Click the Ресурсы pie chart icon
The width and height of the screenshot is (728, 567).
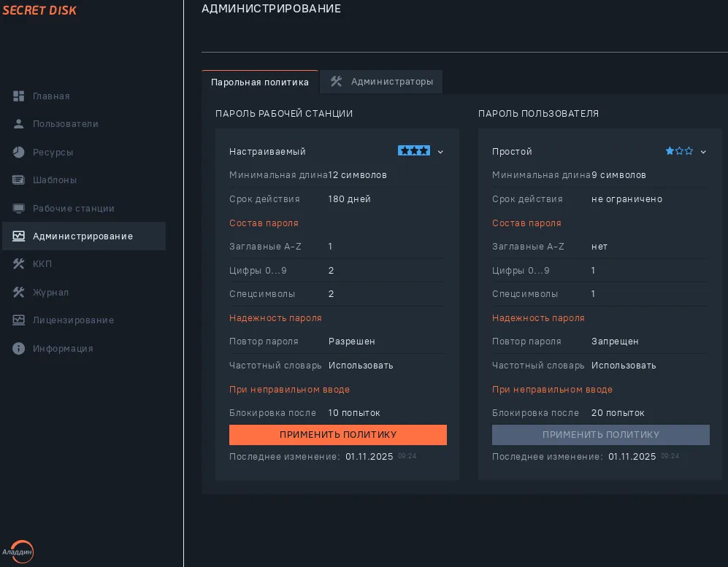pos(18,153)
